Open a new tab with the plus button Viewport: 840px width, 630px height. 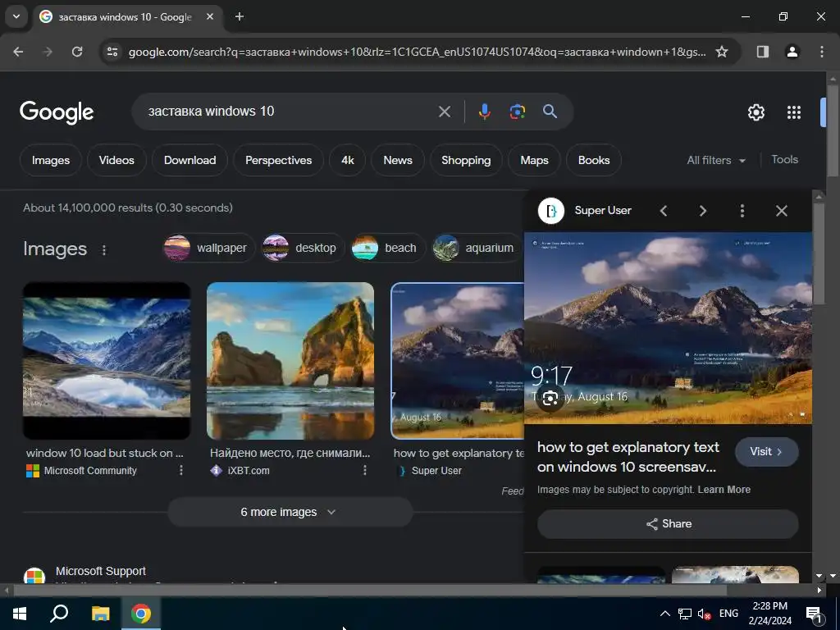240,16
